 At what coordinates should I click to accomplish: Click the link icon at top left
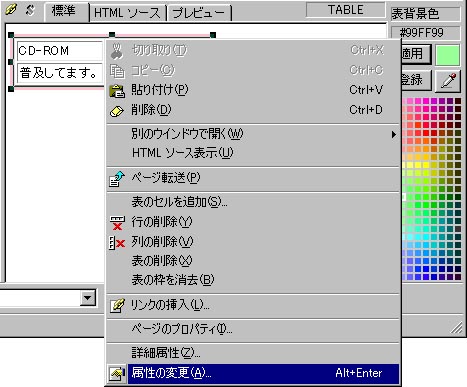pos(11,10)
